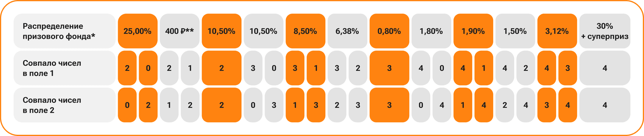This screenshot has height=136, width=644.
Task: Select the gray 10,50% prize share cell
Action: tap(263, 31)
